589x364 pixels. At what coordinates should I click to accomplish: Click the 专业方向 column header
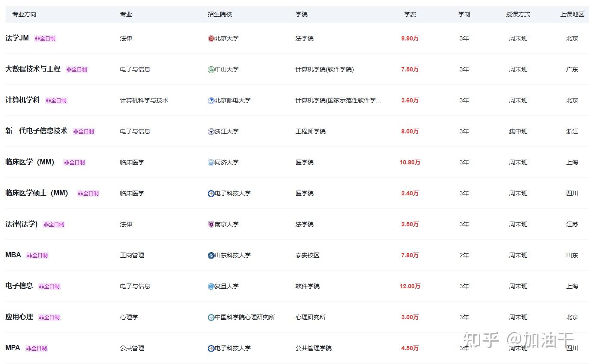click(x=25, y=14)
